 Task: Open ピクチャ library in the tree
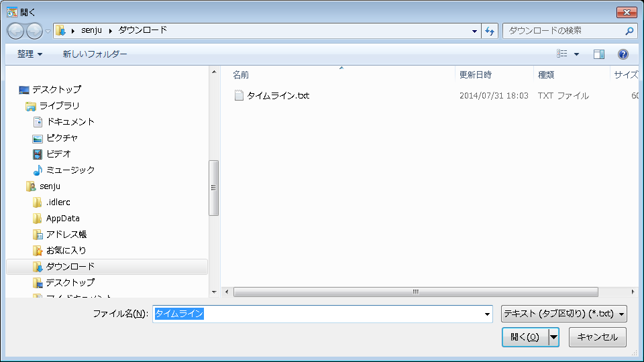click(62, 138)
